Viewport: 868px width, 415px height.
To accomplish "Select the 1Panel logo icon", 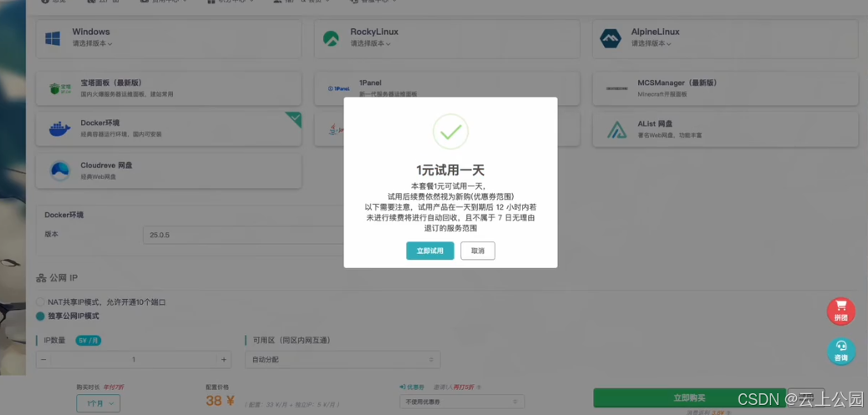I will [339, 89].
